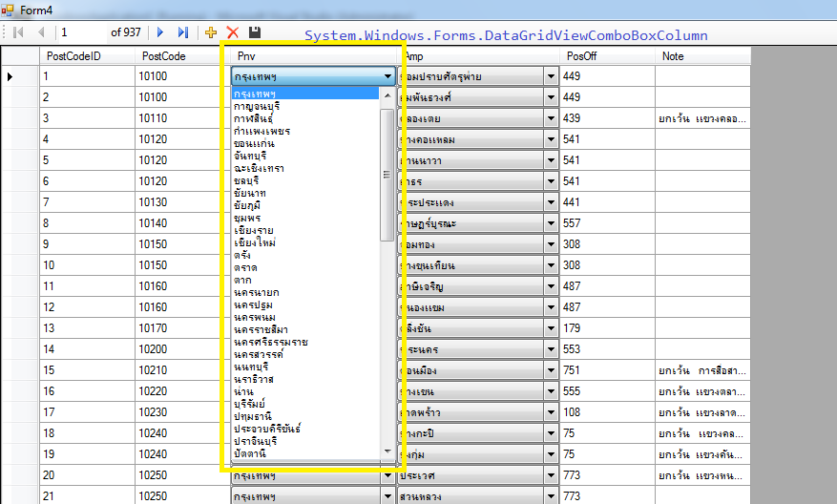Click the dropdown list's scrollbar down arrow
837x504 pixels.
point(387,451)
